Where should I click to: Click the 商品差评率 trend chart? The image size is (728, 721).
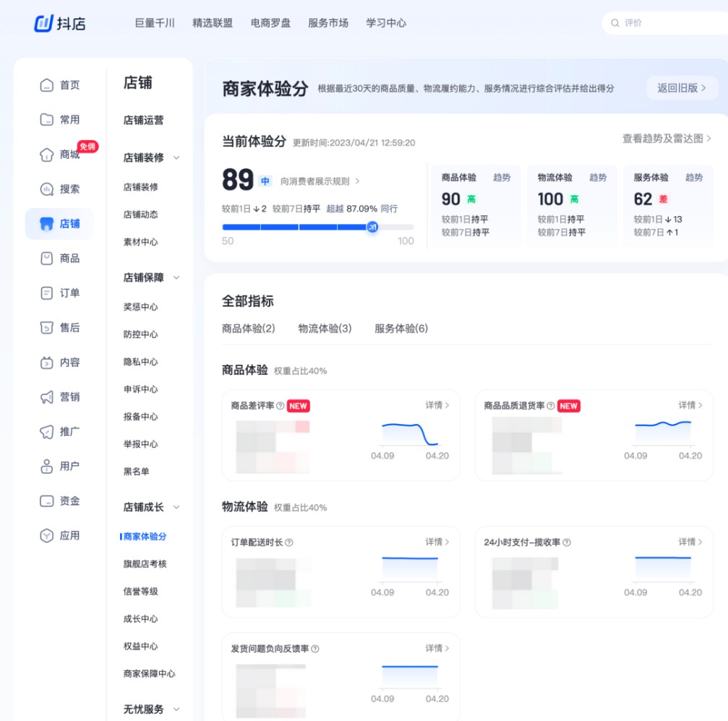(x=410, y=435)
